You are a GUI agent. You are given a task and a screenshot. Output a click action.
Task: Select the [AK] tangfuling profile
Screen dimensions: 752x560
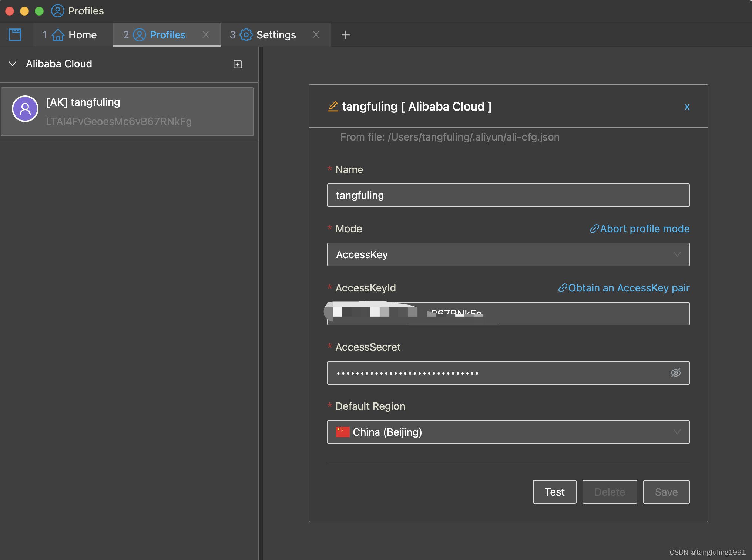click(x=127, y=112)
